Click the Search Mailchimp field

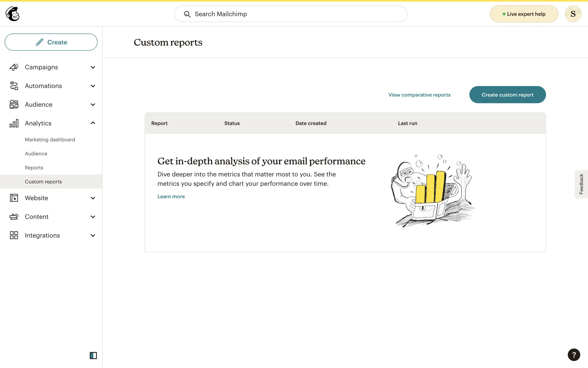291,14
